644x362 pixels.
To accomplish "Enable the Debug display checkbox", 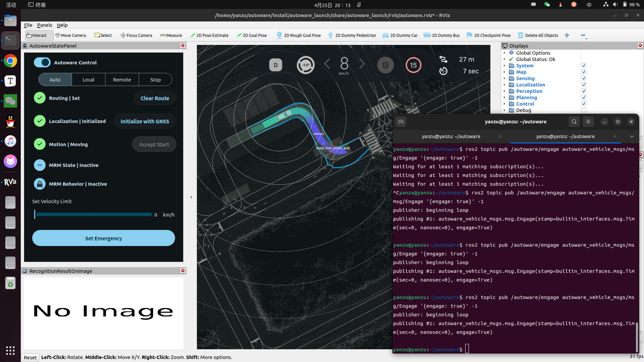I will [x=584, y=110].
